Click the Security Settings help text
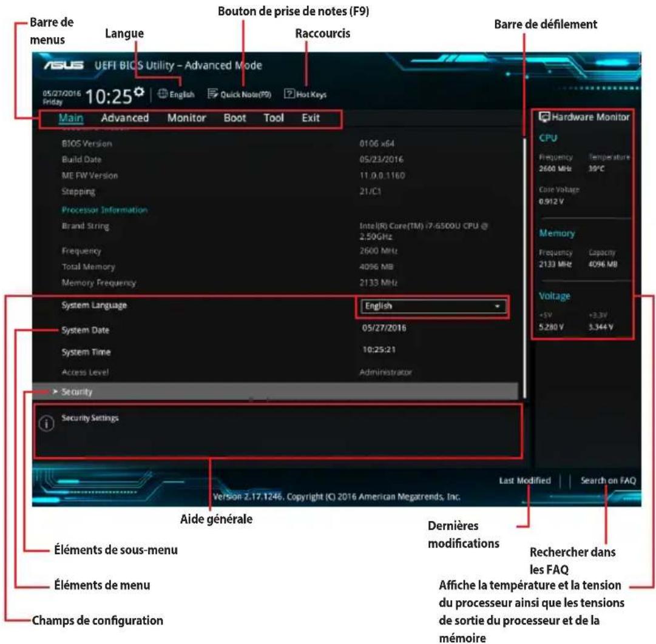 point(90,418)
